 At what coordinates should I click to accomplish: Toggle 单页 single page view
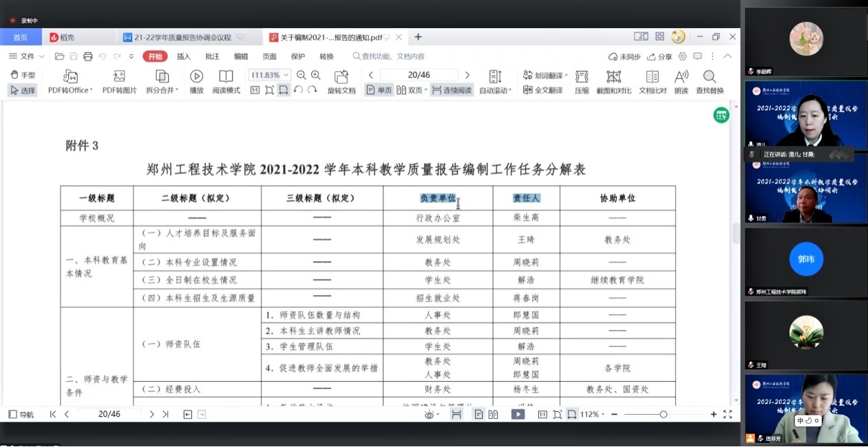(379, 90)
